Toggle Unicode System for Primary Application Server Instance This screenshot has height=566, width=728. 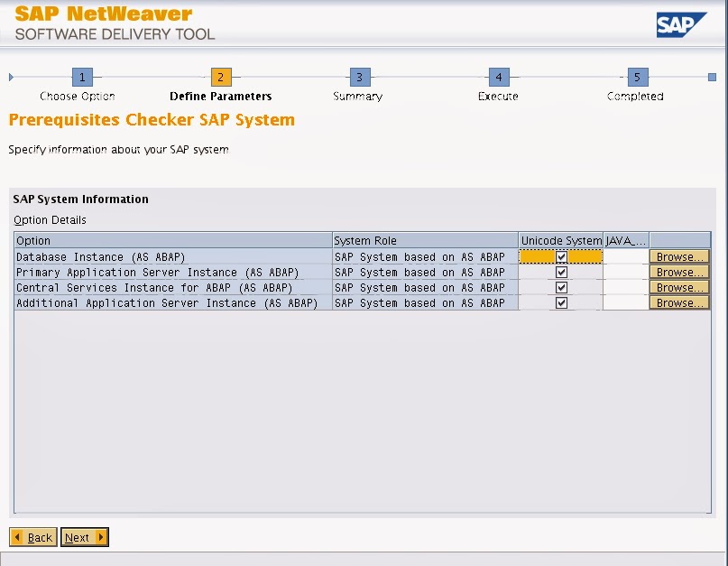560,272
